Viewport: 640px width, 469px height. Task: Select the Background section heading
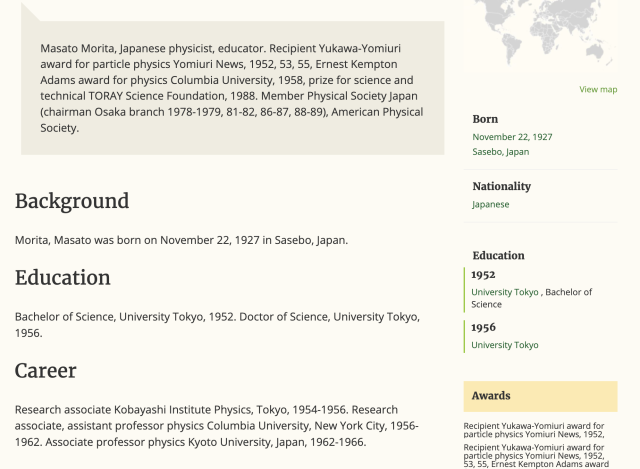(x=72, y=201)
